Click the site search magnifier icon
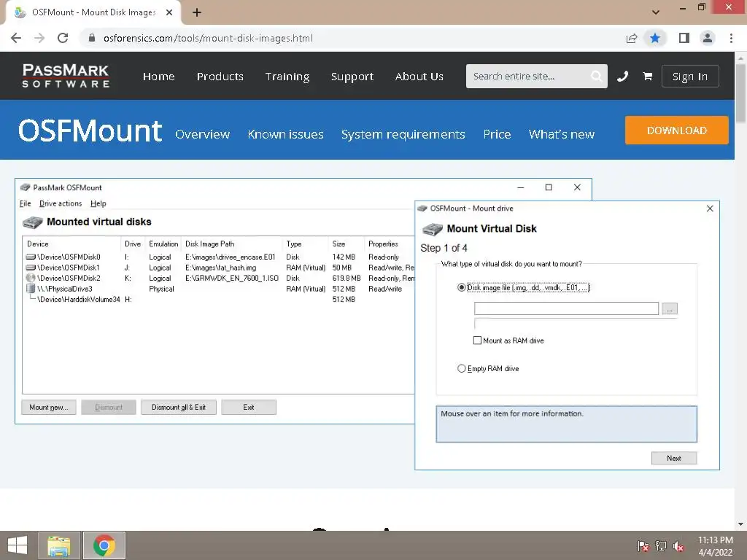The height and width of the screenshot is (560, 747). (596, 76)
